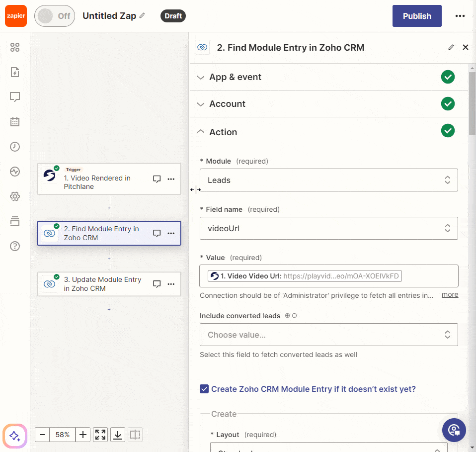The height and width of the screenshot is (452, 476).
Task: Zoom out the canvas with minus button
Action: (x=42, y=435)
